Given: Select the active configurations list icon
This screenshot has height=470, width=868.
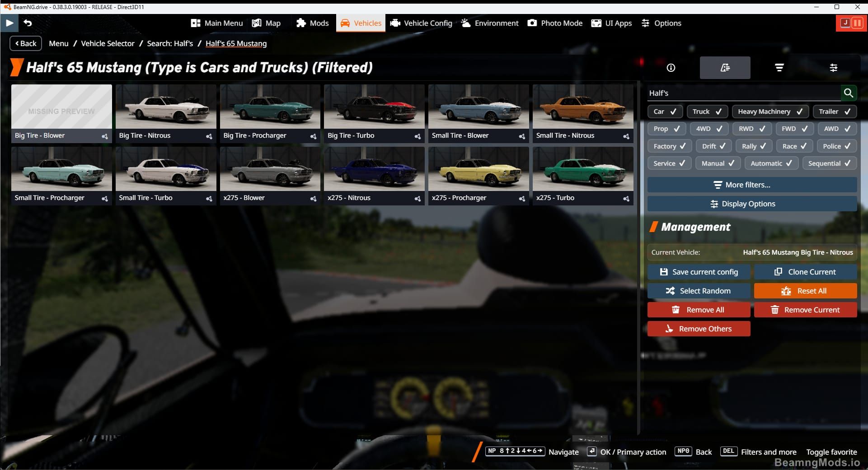Looking at the screenshot, I should tap(725, 68).
